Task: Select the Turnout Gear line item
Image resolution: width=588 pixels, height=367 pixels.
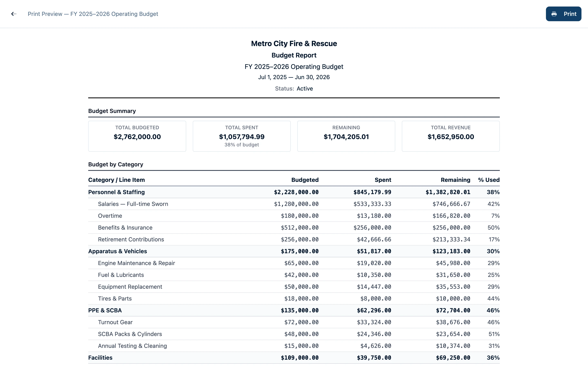Action: coord(115,322)
